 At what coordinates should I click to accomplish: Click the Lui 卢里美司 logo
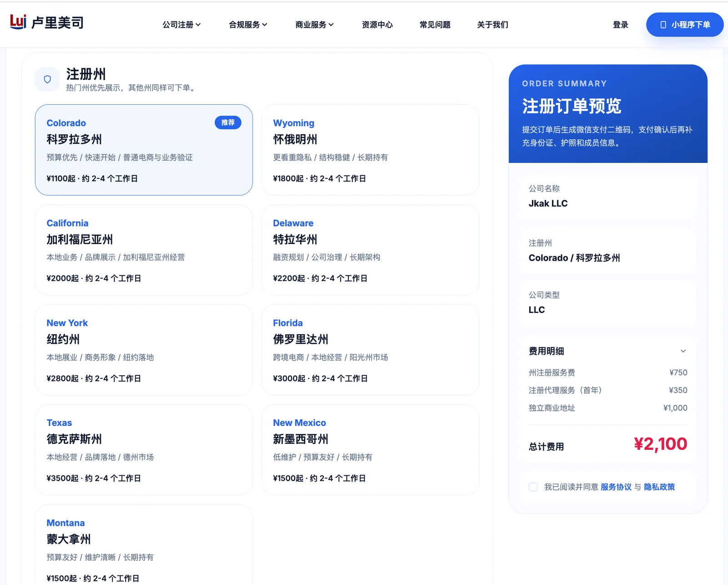coord(47,22)
